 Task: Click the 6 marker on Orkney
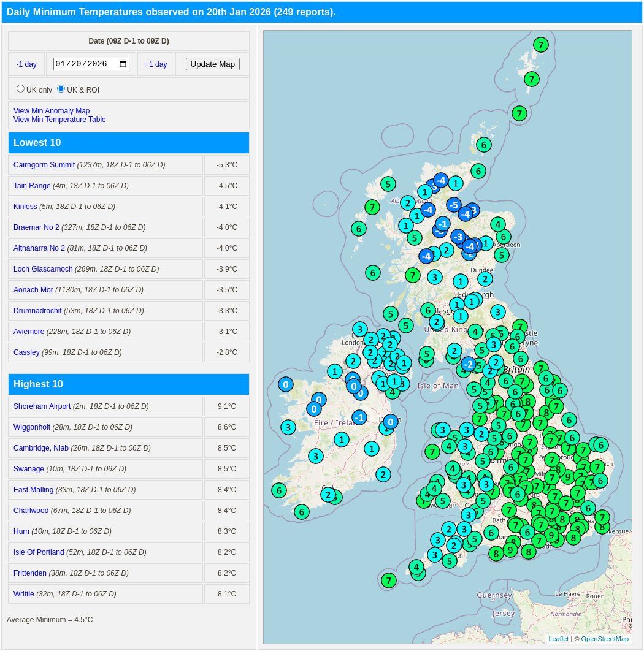(484, 145)
